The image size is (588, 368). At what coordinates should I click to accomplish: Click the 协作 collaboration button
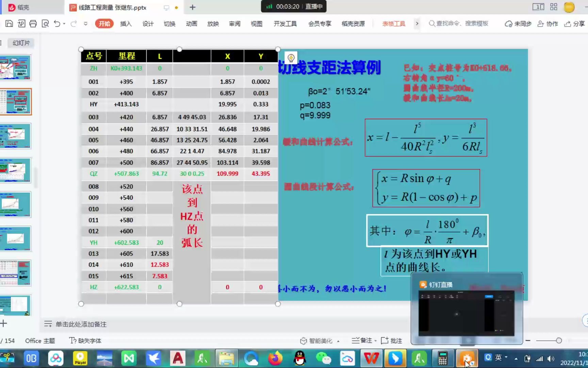click(x=548, y=24)
